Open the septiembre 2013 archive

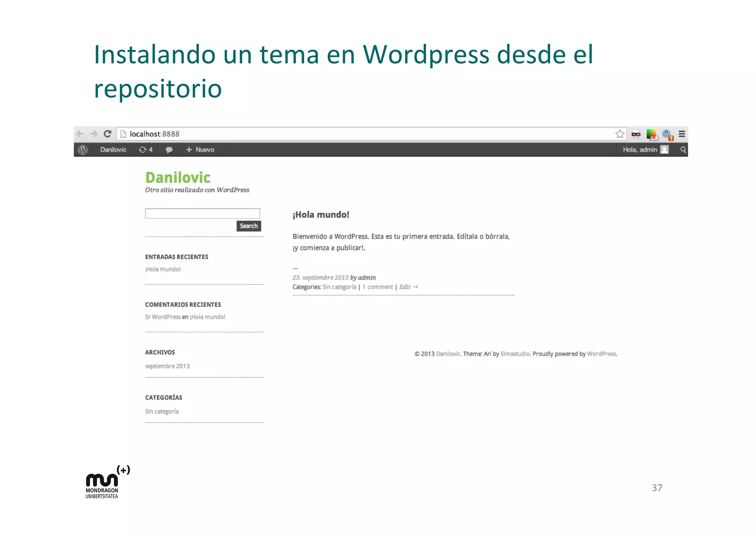[x=167, y=366]
